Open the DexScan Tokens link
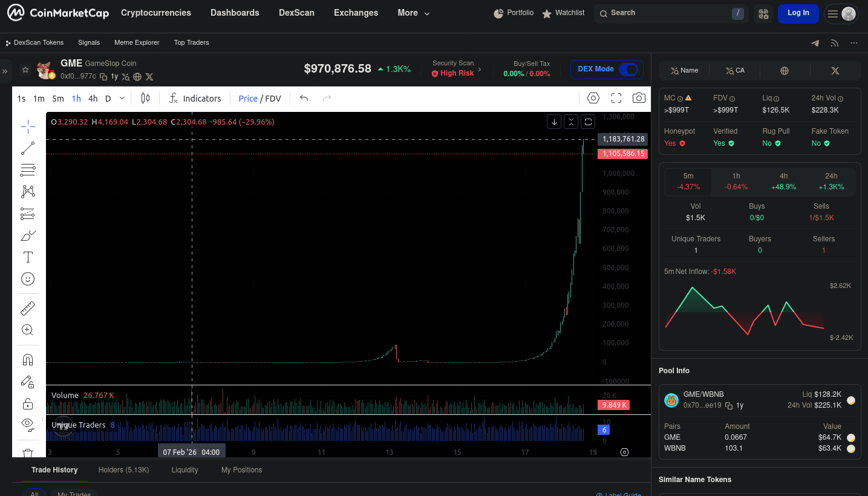Image resolution: width=868 pixels, height=496 pixels. [34, 43]
